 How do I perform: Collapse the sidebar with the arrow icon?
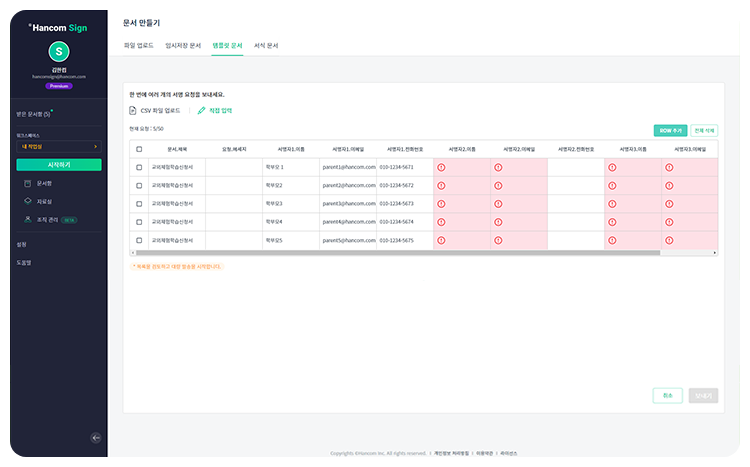96,437
